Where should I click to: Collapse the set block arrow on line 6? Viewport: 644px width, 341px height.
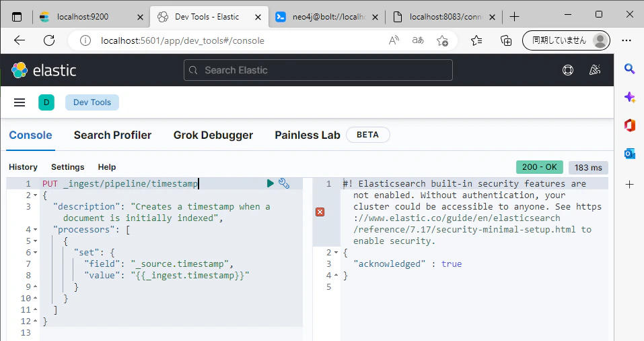(x=35, y=253)
